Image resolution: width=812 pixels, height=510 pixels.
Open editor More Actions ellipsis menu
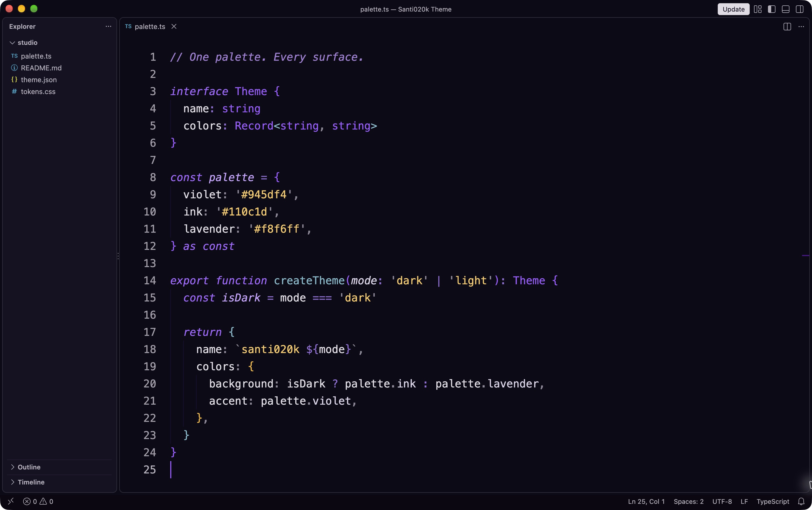801,27
